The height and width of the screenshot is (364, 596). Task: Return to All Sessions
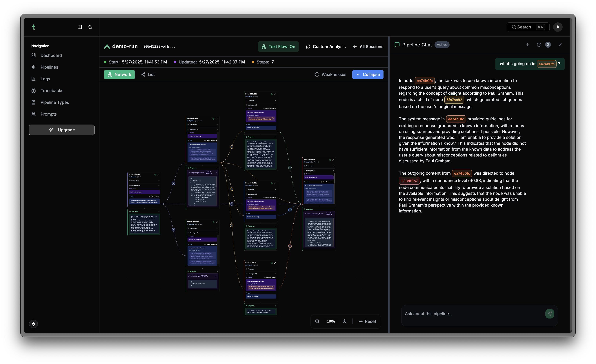tap(368, 47)
